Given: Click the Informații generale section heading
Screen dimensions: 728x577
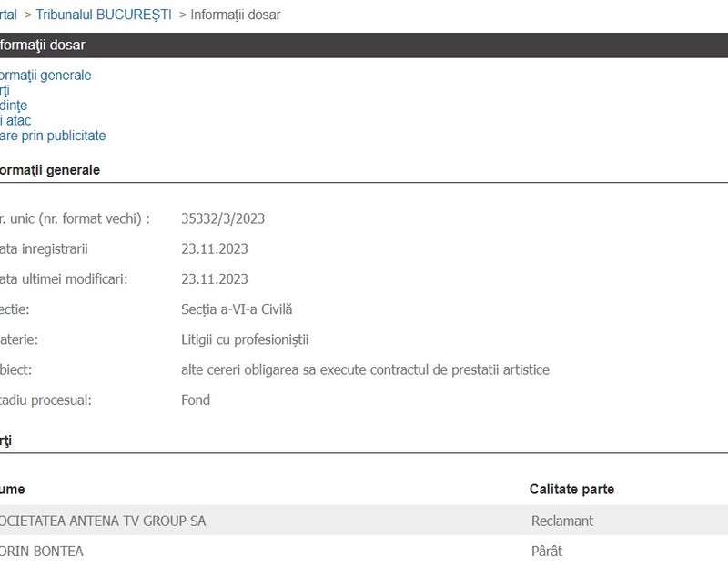Looking at the screenshot, I should (x=50, y=170).
